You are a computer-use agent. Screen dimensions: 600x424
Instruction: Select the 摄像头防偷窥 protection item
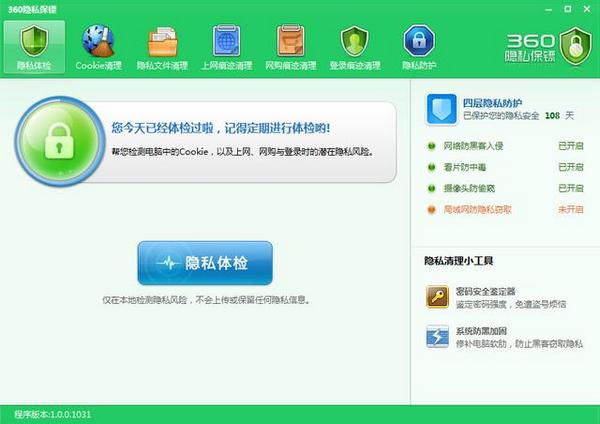coord(469,188)
